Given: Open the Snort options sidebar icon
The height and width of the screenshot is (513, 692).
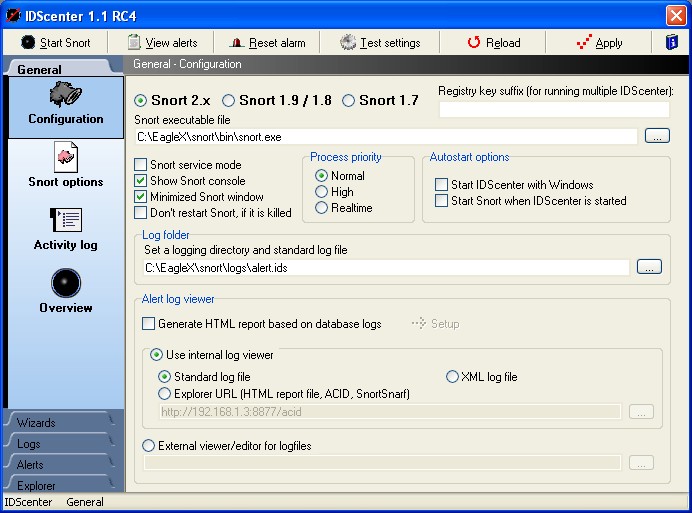Looking at the screenshot, I should [x=66, y=157].
